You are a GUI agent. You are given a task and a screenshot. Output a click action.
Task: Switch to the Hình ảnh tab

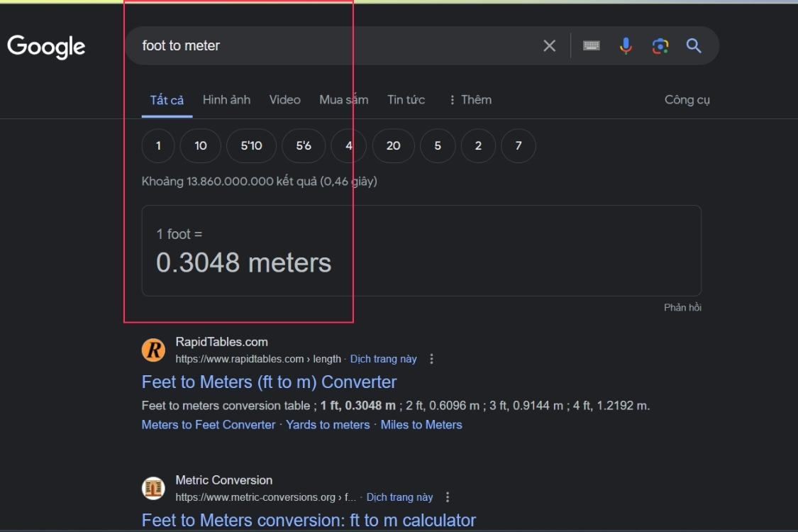pos(226,100)
